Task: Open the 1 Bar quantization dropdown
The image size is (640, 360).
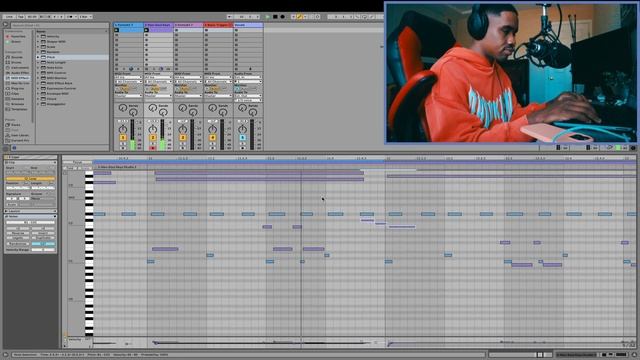Action: (85, 17)
